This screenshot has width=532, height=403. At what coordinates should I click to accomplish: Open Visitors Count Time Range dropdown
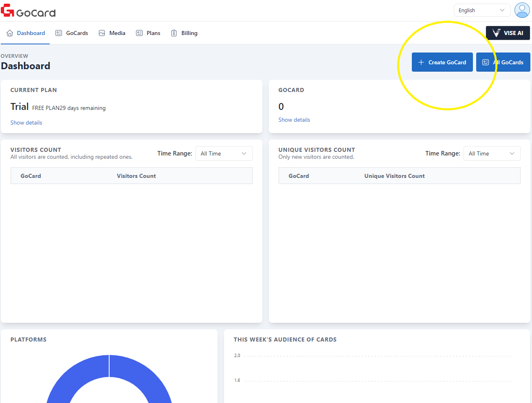coord(224,153)
